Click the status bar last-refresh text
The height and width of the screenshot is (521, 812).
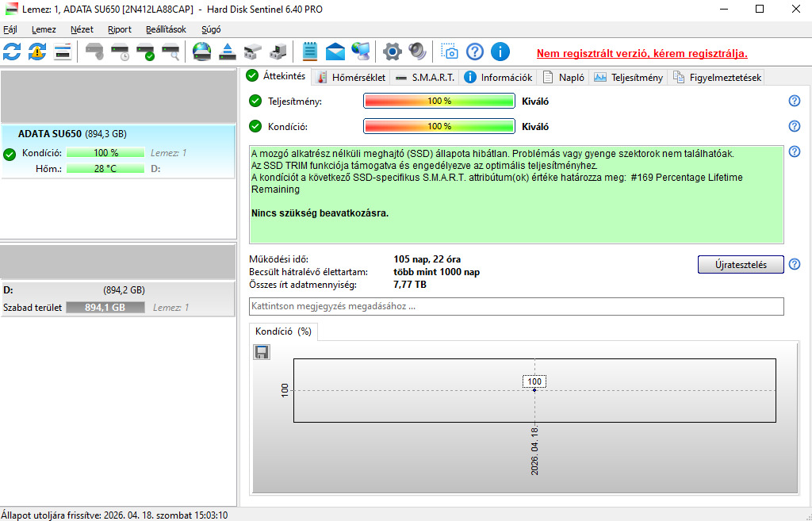tap(114, 515)
